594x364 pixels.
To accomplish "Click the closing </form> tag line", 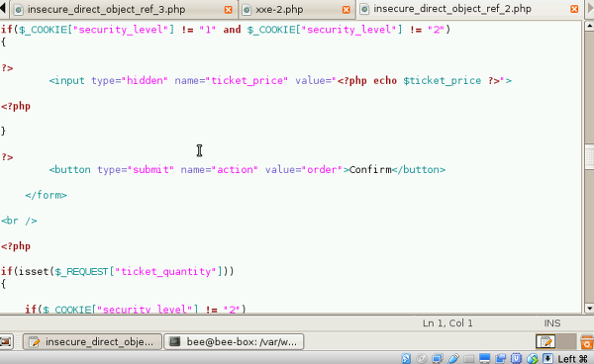I will tap(46, 195).
